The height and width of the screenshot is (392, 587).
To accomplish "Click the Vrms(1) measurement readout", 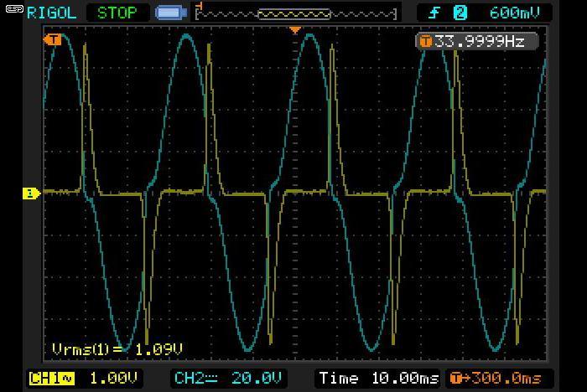I will pos(117,349).
